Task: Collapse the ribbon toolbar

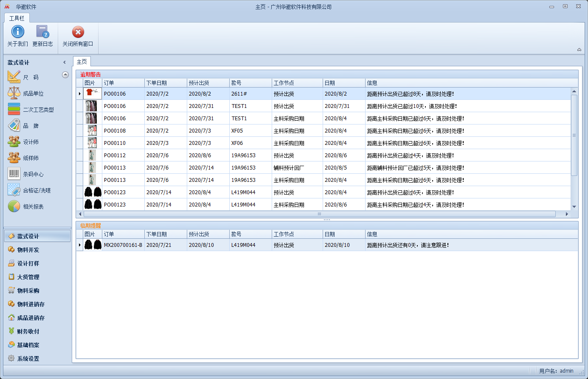Action: [x=579, y=50]
